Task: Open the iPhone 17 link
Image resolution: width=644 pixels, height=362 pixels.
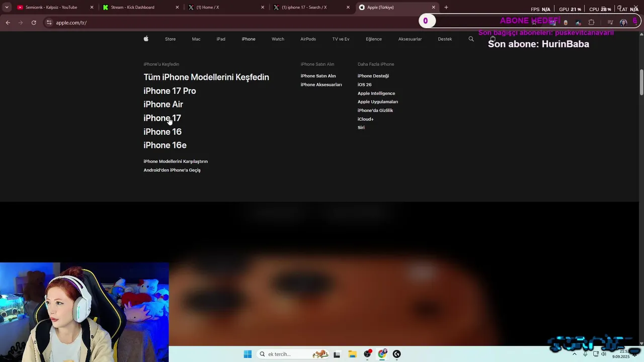Action: (x=162, y=118)
